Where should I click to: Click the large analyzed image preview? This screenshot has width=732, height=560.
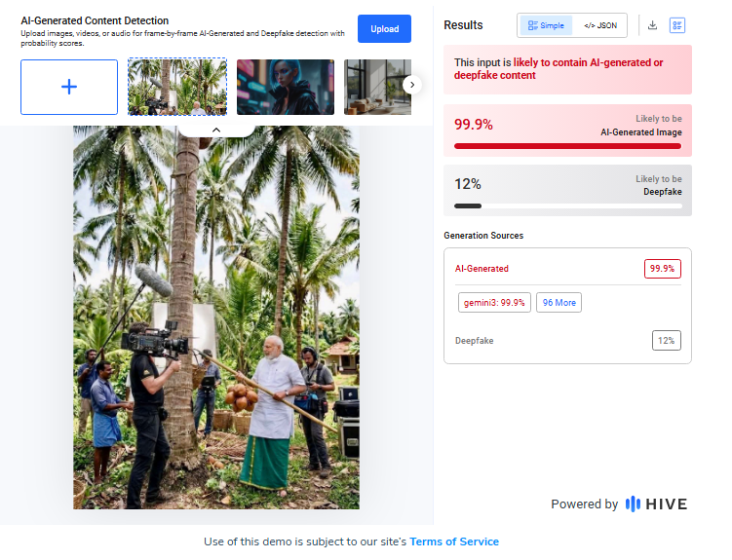tap(216, 321)
